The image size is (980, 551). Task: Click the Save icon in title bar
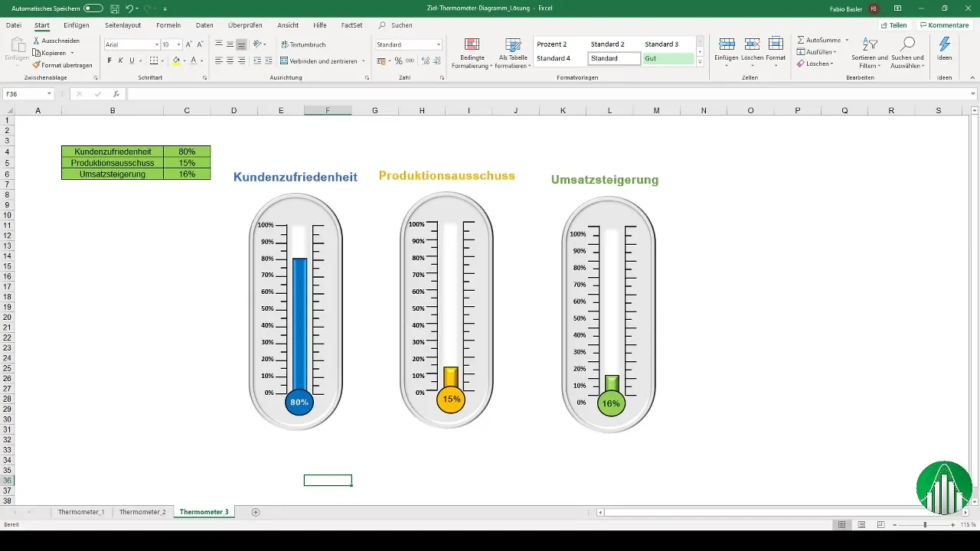pos(114,8)
